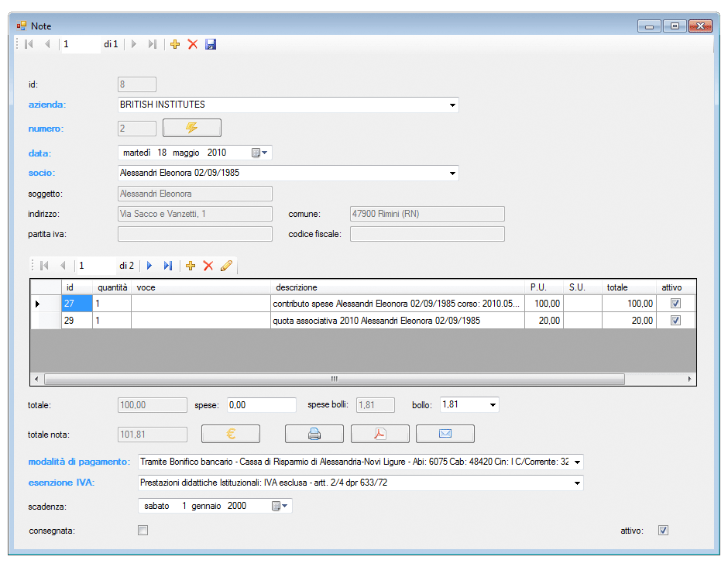Click the descrizione column header
This screenshot has height=567, width=728.
click(397, 287)
